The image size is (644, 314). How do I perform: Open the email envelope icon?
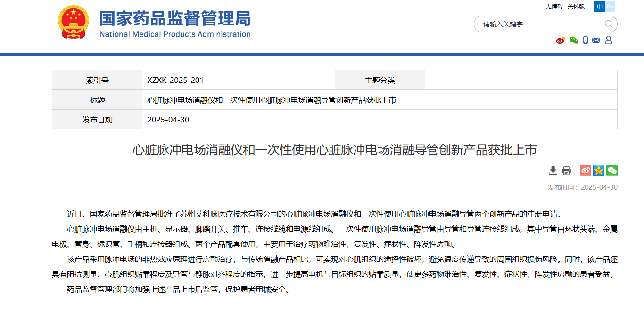[596, 40]
